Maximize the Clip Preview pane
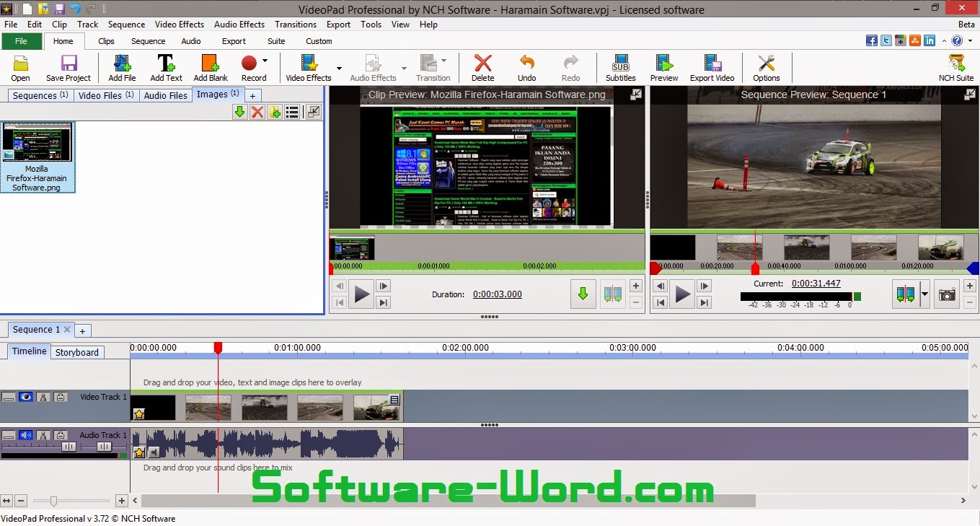980x526 pixels. tap(636, 94)
